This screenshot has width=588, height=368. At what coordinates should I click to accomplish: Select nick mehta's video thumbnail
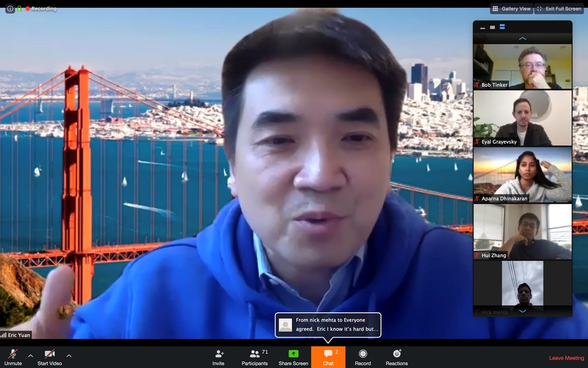tap(522, 288)
